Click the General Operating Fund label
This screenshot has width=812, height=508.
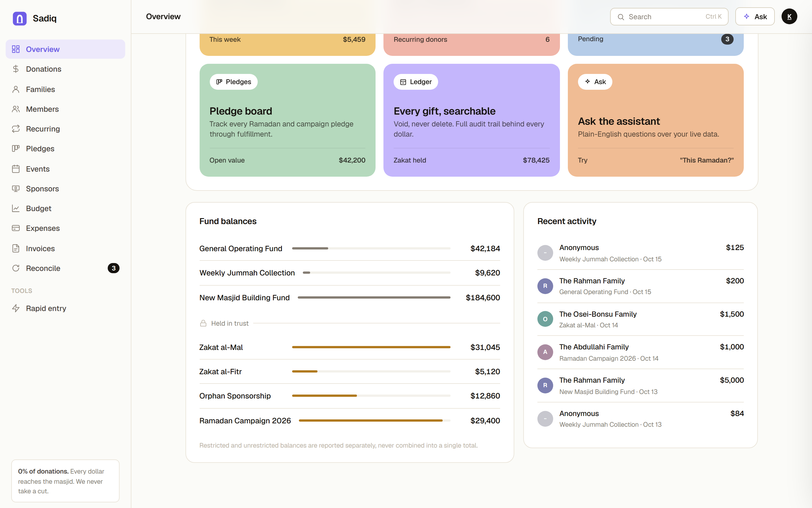click(240, 248)
